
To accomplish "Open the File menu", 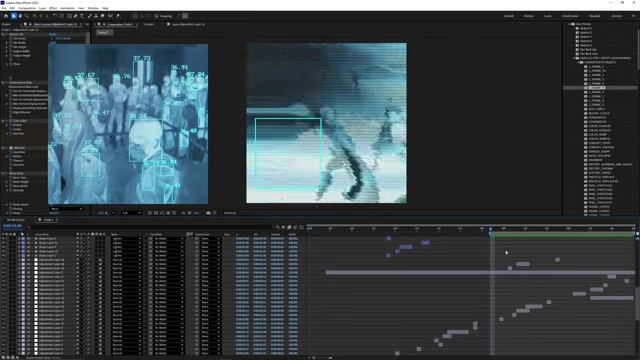I will [x=4, y=8].
